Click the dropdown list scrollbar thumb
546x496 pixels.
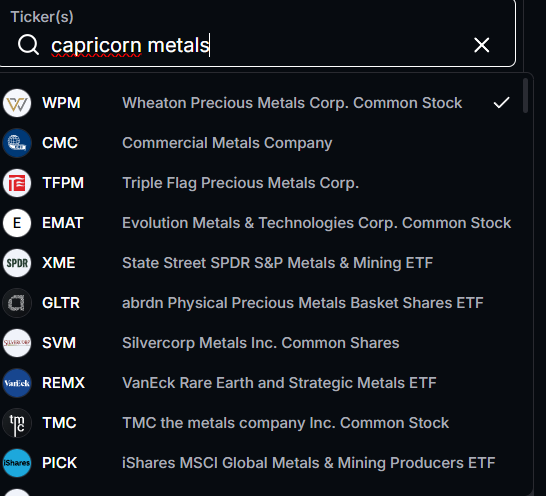525,95
